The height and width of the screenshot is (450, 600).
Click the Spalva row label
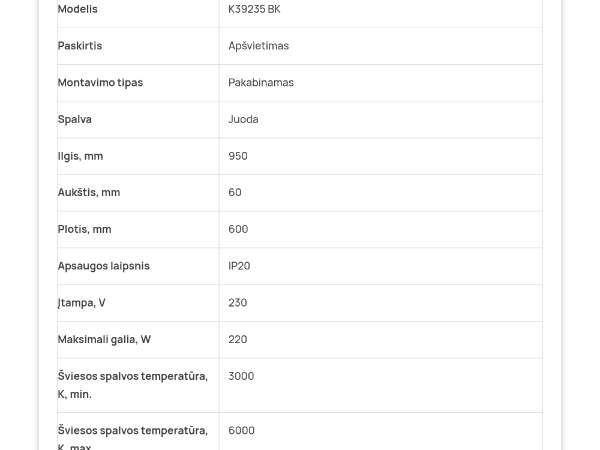click(75, 119)
